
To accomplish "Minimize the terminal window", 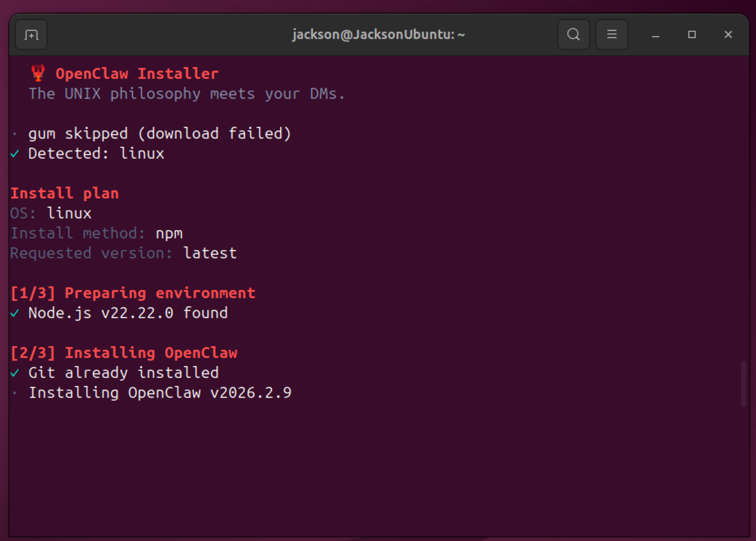I will click(655, 35).
